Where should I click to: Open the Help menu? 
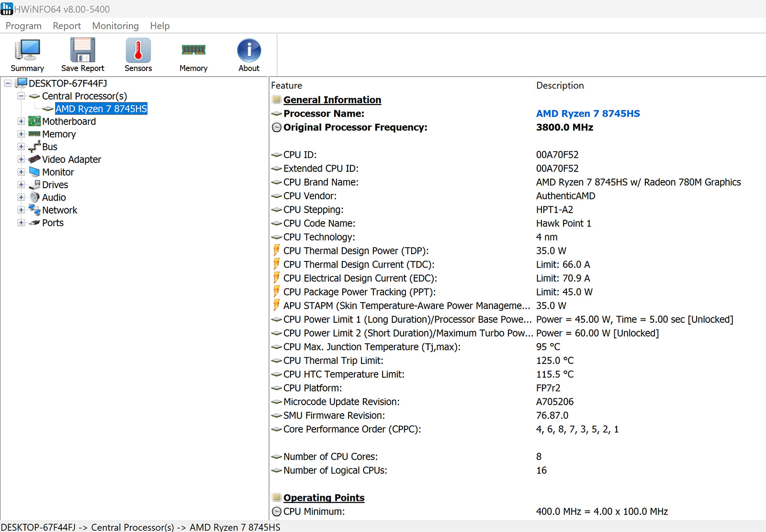coord(160,26)
